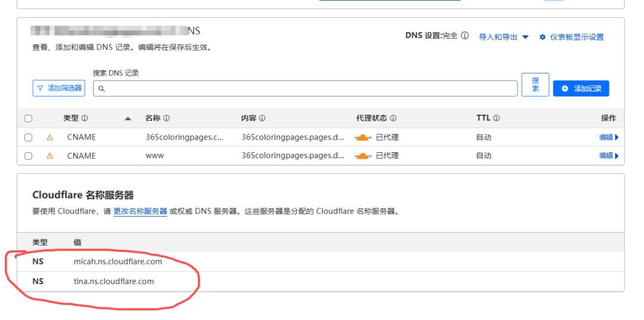This screenshot has height=320, width=644.
Task: Click the info icon beside the TTL header
Action: [x=496, y=118]
